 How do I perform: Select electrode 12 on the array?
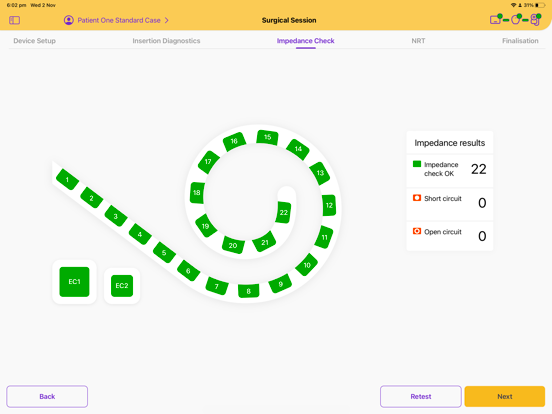tap(329, 205)
